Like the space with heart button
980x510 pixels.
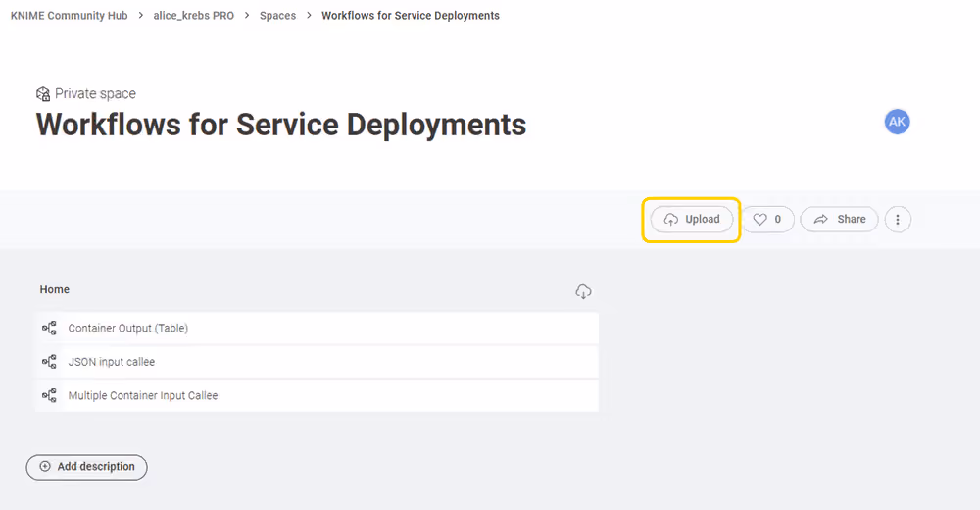(767, 219)
